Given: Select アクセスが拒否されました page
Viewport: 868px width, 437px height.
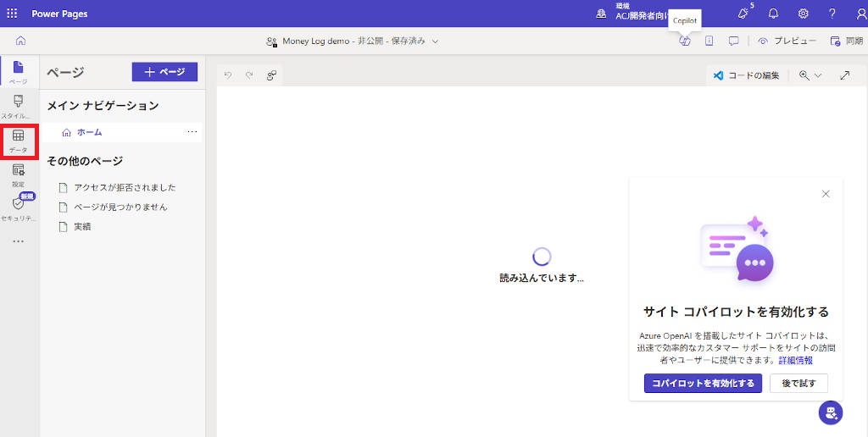Looking at the screenshot, I should click(x=125, y=187).
